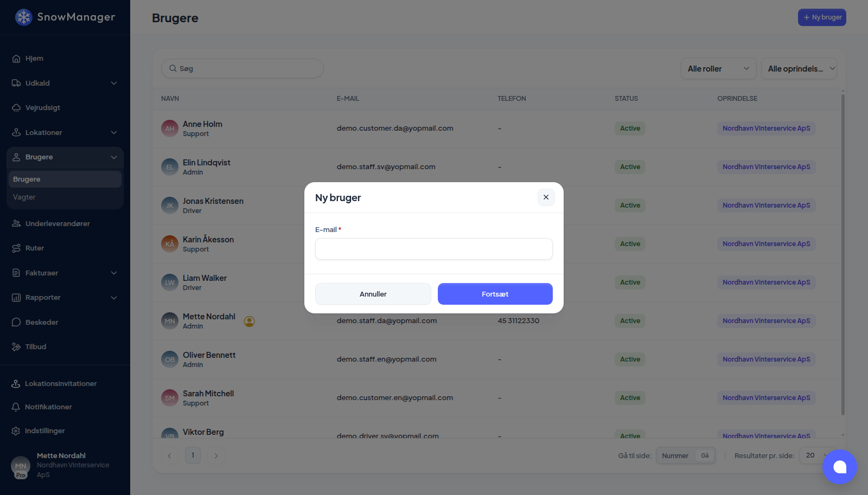Open the Alle oprindelser filter dropdown
Image resolution: width=868 pixels, height=495 pixels.
[799, 69]
